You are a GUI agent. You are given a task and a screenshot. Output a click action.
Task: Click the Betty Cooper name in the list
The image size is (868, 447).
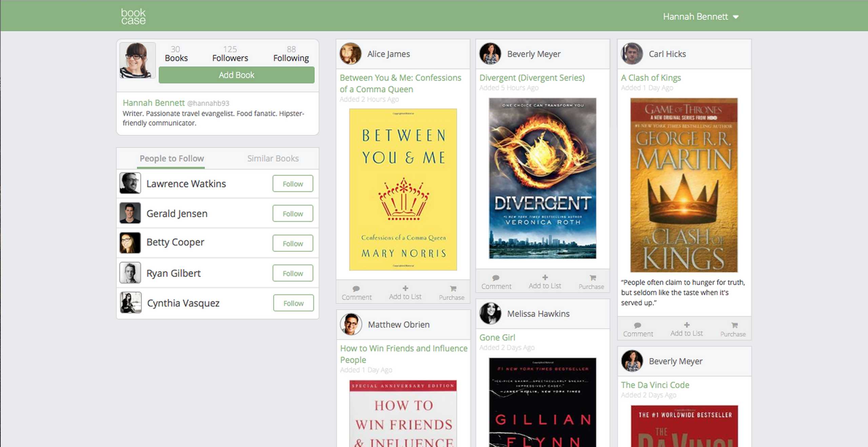click(x=175, y=242)
